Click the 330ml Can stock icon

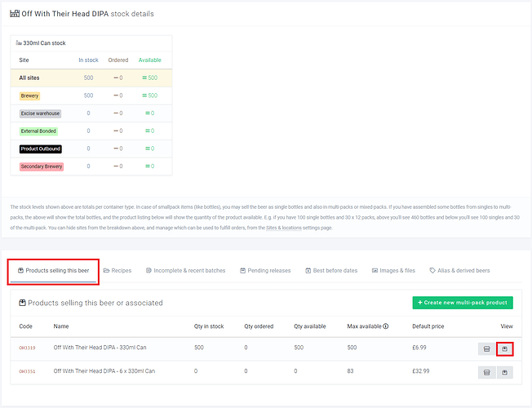19,42
